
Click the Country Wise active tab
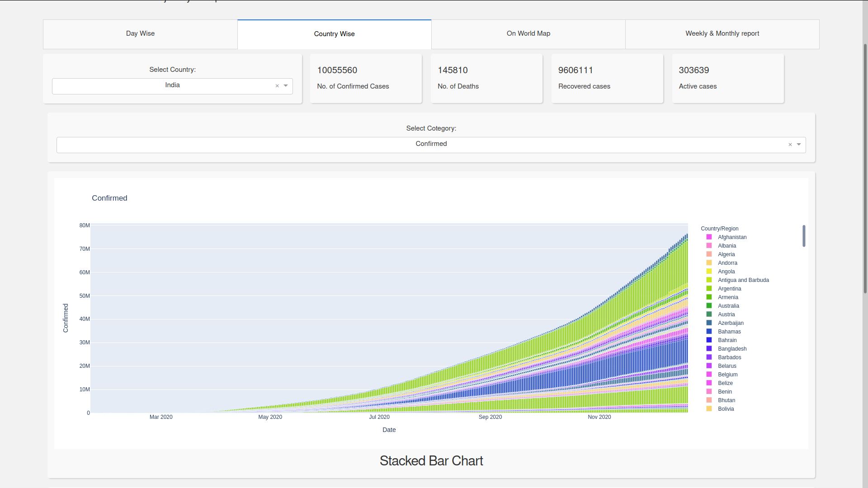click(334, 34)
